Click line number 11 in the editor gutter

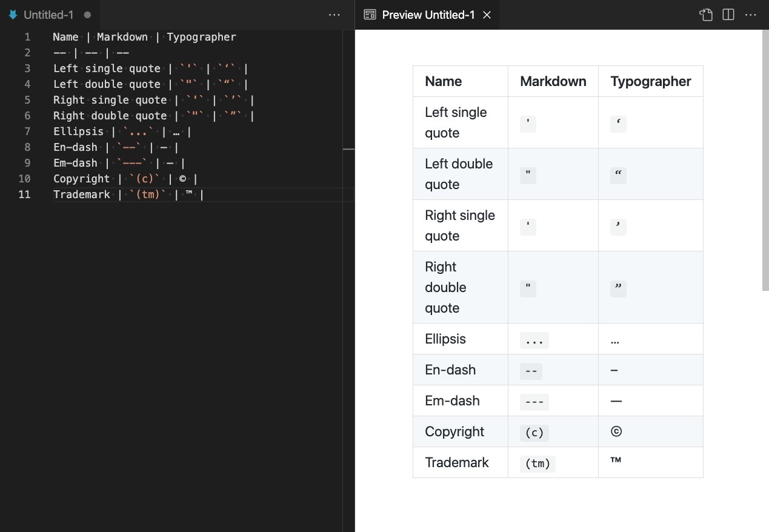[24, 194]
